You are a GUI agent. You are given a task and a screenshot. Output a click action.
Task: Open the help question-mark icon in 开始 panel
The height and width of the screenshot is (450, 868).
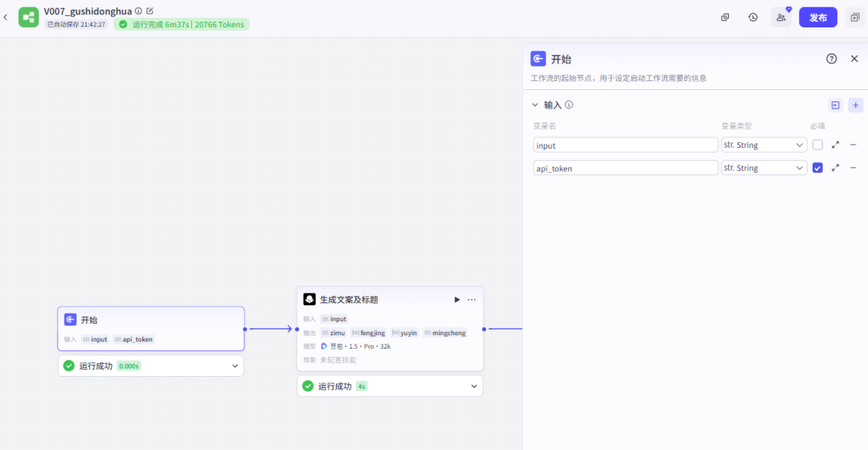click(832, 59)
